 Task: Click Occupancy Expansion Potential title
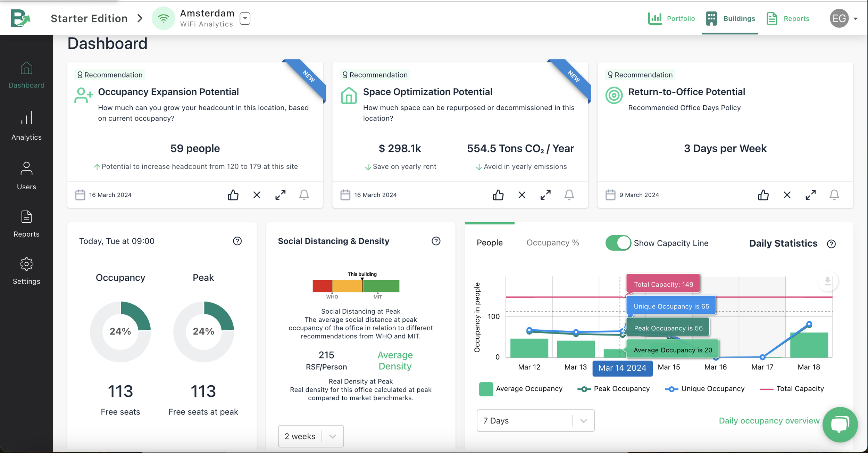pyautogui.click(x=168, y=92)
